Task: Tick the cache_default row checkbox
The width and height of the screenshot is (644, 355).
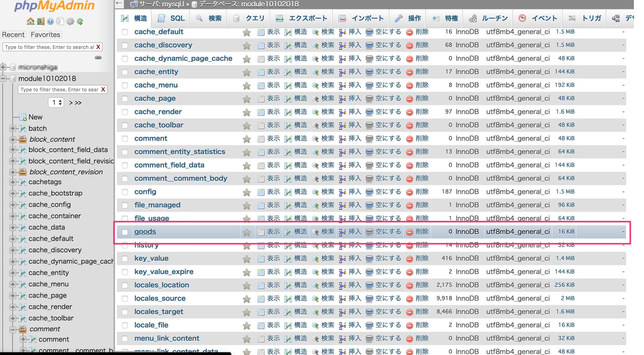Action: [x=125, y=32]
